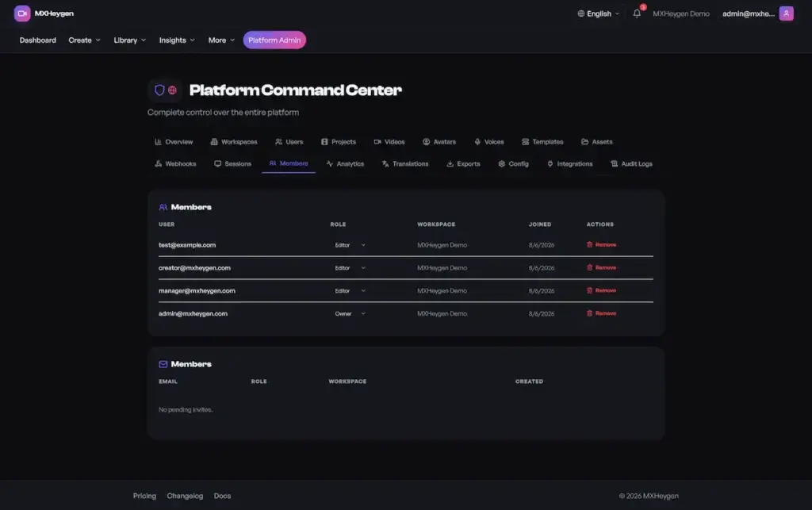Click the Avatars tab face icon
The image size is (812, 510).
pos(426,142)
